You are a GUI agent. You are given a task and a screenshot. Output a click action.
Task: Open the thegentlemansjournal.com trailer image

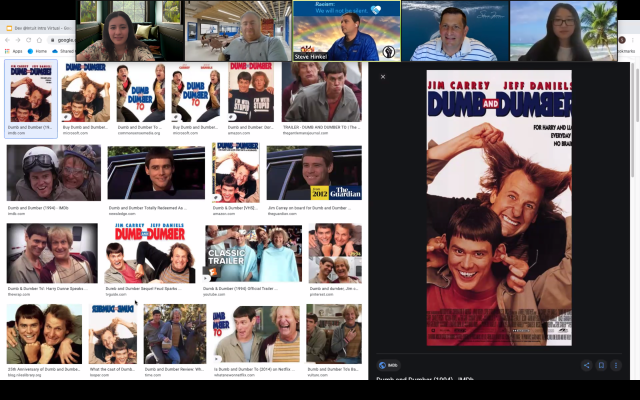(x=322, y=92)
